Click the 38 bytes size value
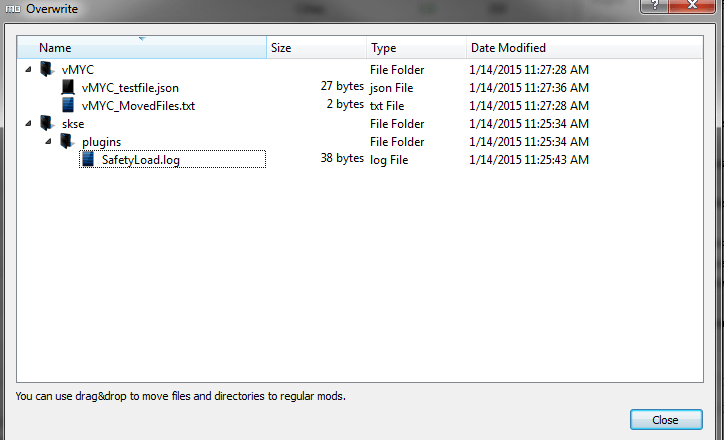Image resolution: width=724 pixels, height=440 pixels. pyautogui.click(x=342, y=158)
